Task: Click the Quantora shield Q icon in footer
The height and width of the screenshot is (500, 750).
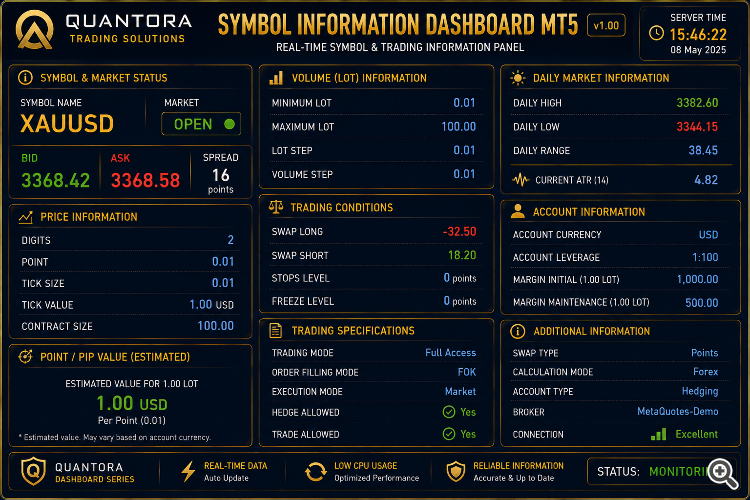Action: 33,471
